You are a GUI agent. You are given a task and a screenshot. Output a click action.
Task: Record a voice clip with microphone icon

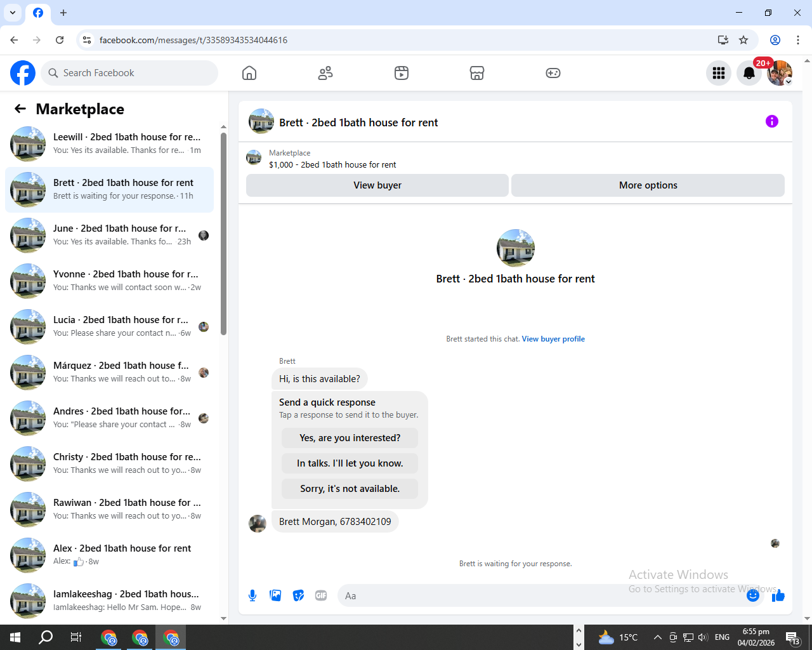pos(252,595)
